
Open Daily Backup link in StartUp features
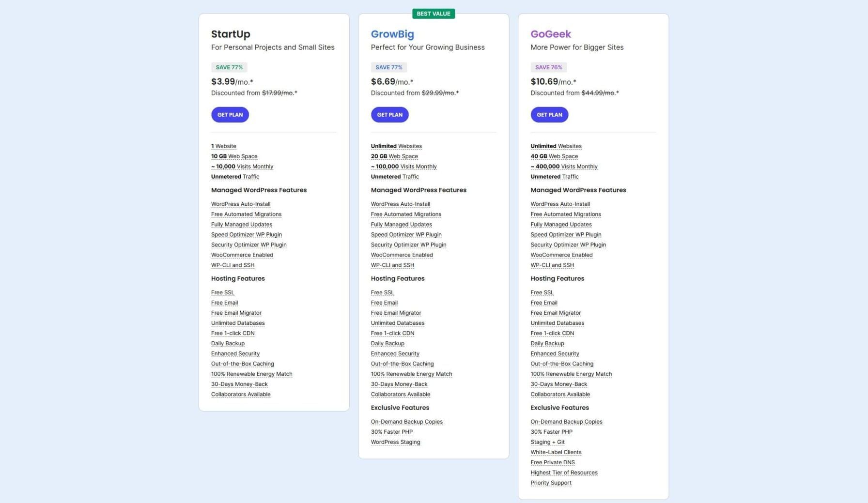(x=228, y=343)
